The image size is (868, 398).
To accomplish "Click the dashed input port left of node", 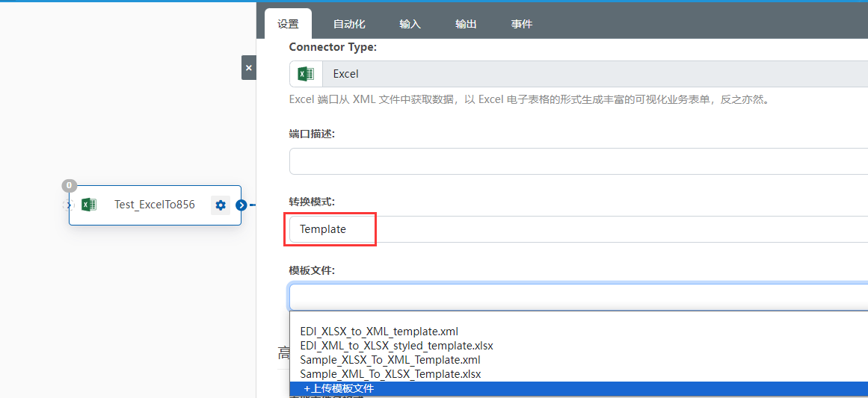I will (68, 205).
